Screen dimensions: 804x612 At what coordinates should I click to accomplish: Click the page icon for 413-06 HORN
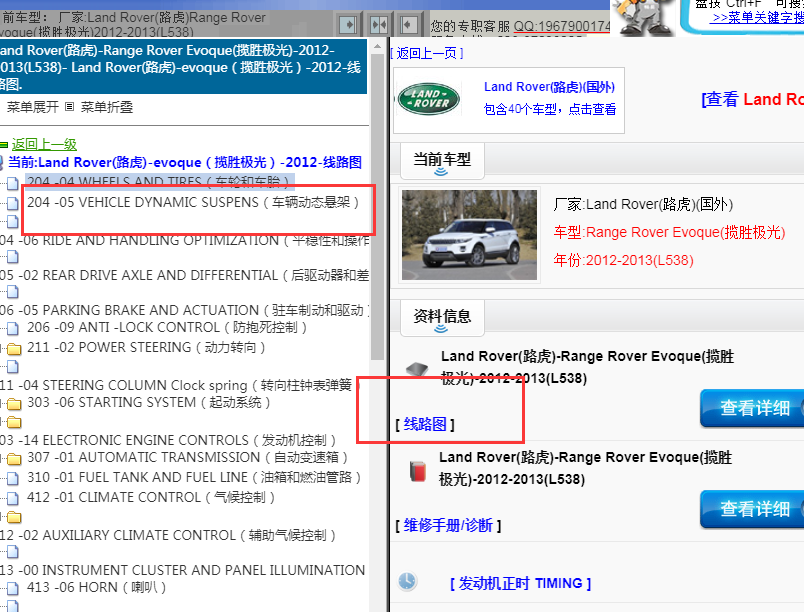[12, 588]
